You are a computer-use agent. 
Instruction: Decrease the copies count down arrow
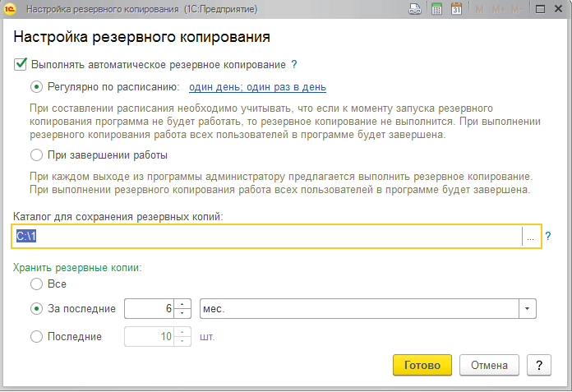point(182,341)
